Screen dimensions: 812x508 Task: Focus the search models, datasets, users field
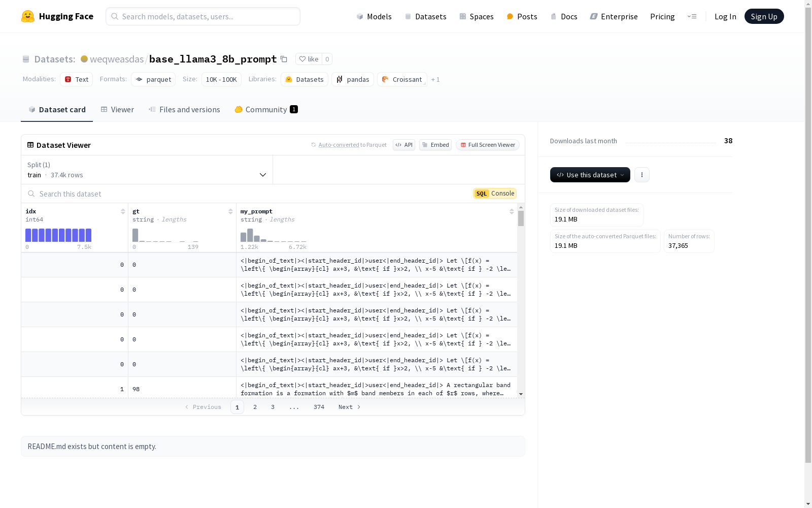(203, 16)
